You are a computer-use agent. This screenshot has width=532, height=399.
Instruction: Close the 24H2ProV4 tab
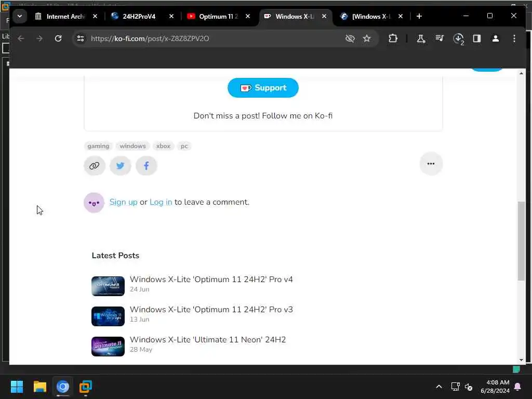tap(171, 16)
